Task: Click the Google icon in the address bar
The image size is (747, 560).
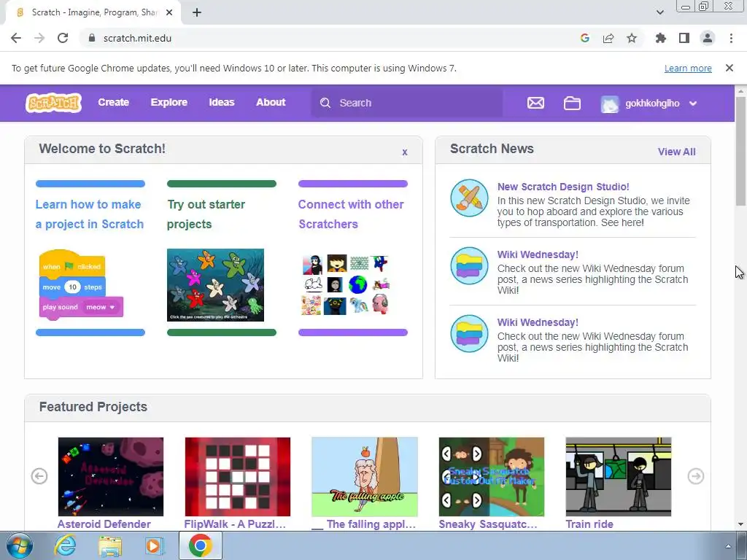Action: point(585,38)
